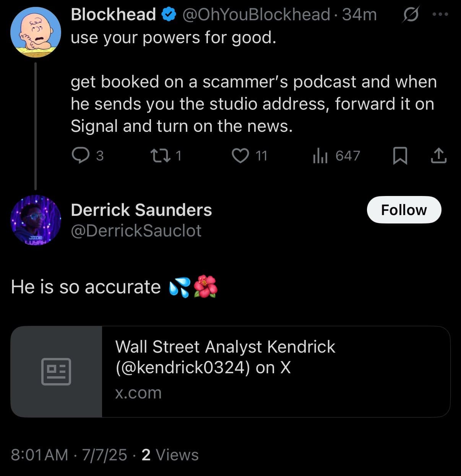The width and height of the screenshot is (461, 476).
Task: Follow Derrick Saunders
Action: (404, 210)
